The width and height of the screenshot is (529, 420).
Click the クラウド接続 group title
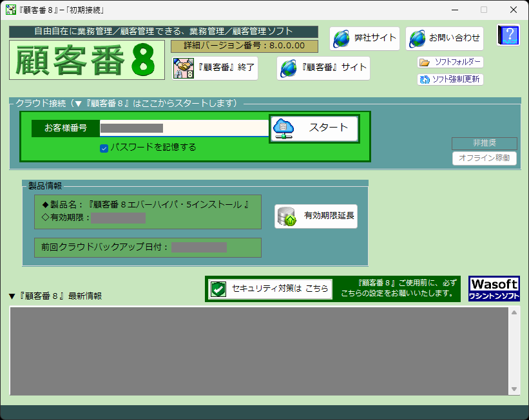pyautogui.click(x=127, y=103)
